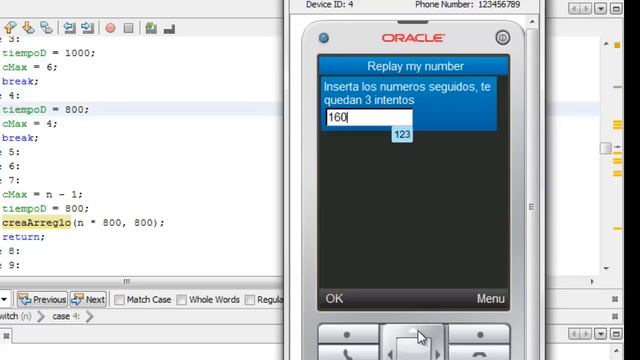Click the Phone Number 123456789 text

tap(467, 5)
